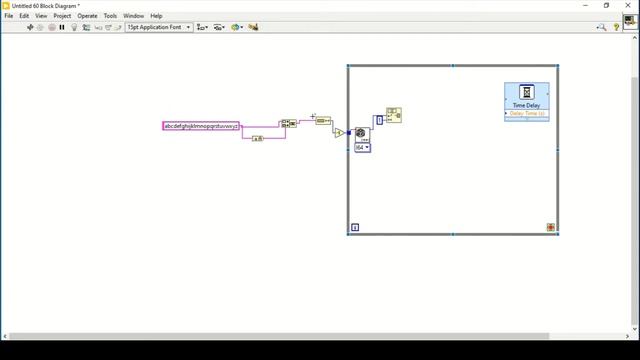Click the scroll left arrow
Viewport: 640px width, 360px height.
coord(5,336)
